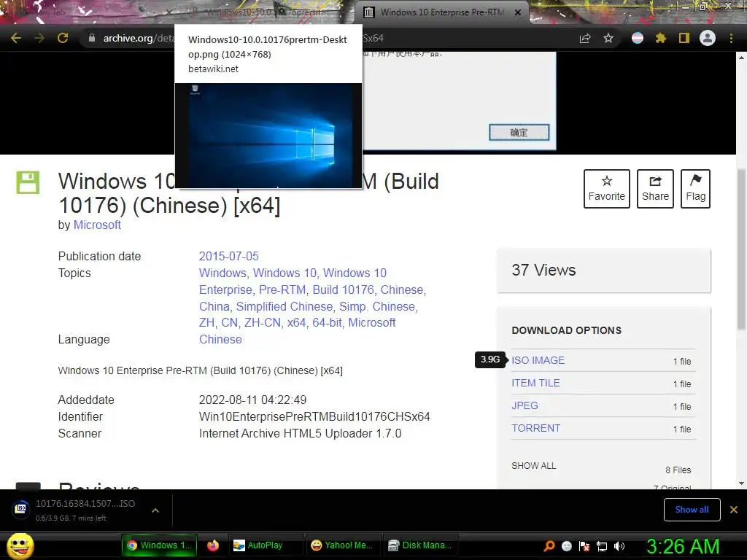This screenshot has width=747, height=560.
Task: Open the volume speaker tray icon
Action: click(619, 545)
